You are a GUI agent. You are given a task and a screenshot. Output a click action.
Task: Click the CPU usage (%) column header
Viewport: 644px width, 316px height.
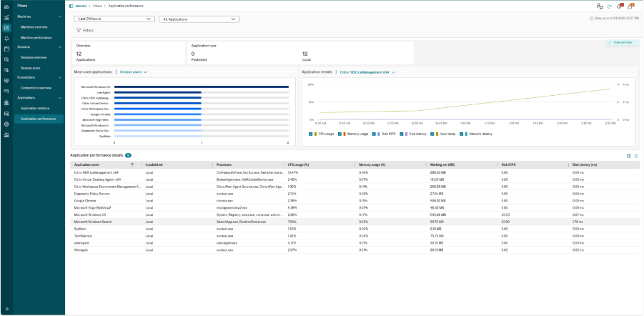(x=299, y=164)
